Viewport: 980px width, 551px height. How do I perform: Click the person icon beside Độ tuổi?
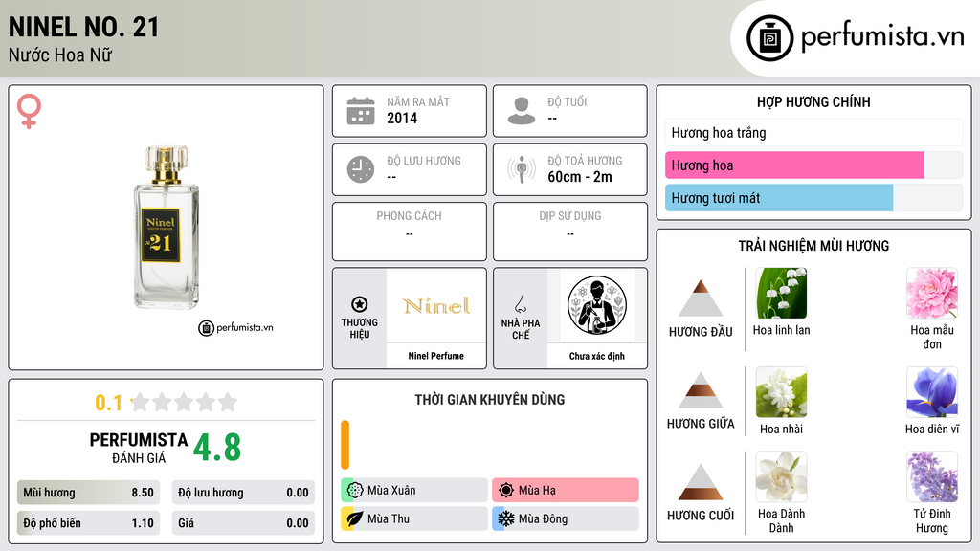522,111
